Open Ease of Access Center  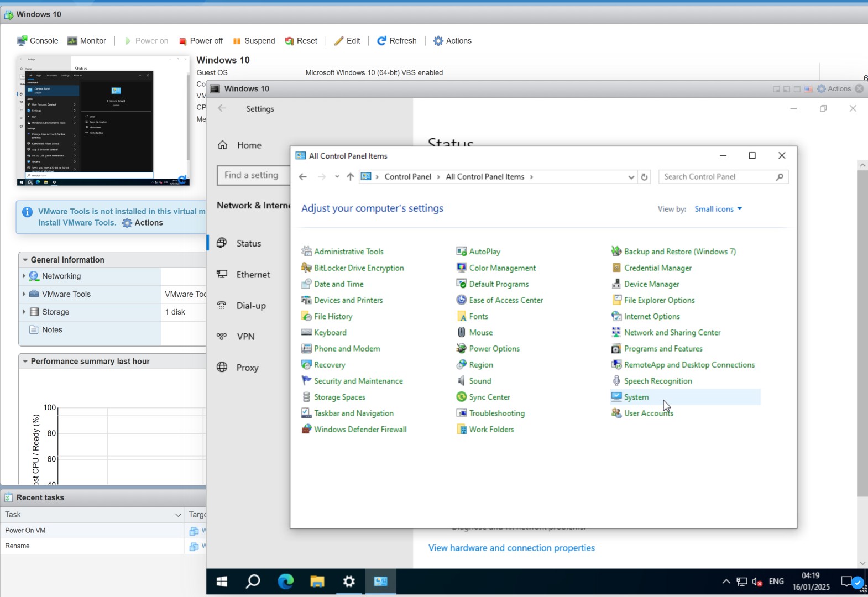click(500, 300)
